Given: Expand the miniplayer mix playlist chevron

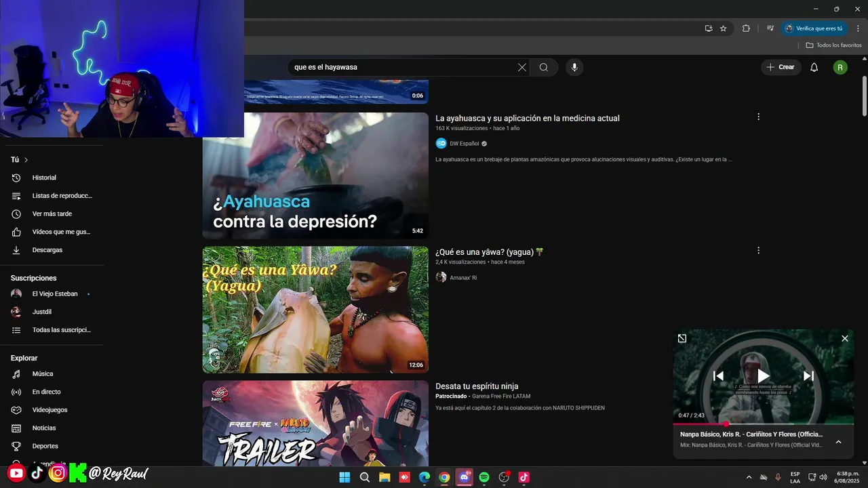Looking at the screenshot, I should (x=838, y=442).
